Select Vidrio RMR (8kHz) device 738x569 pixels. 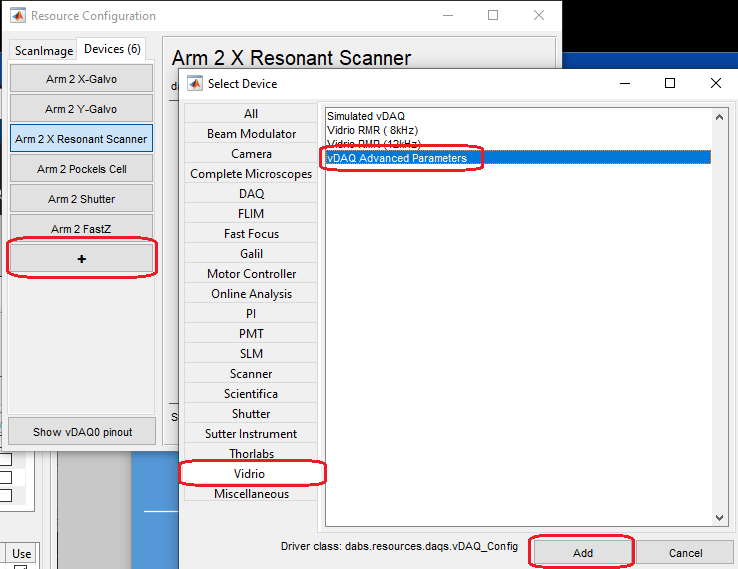tap(373, 130)
